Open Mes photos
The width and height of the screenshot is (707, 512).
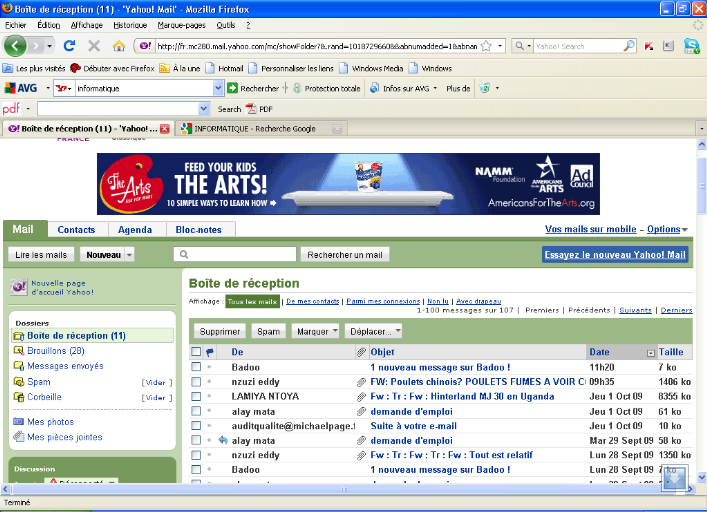pyautogui.click(x=50, y=422)
